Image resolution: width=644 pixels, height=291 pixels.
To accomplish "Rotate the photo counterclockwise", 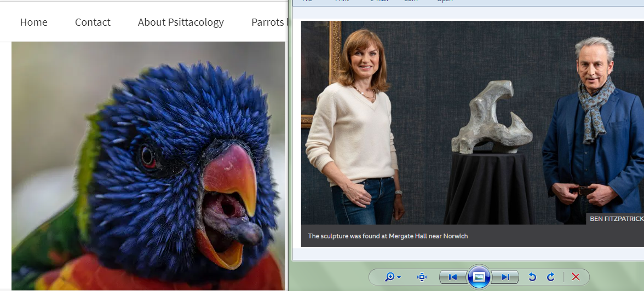I will tap(532, 277).
